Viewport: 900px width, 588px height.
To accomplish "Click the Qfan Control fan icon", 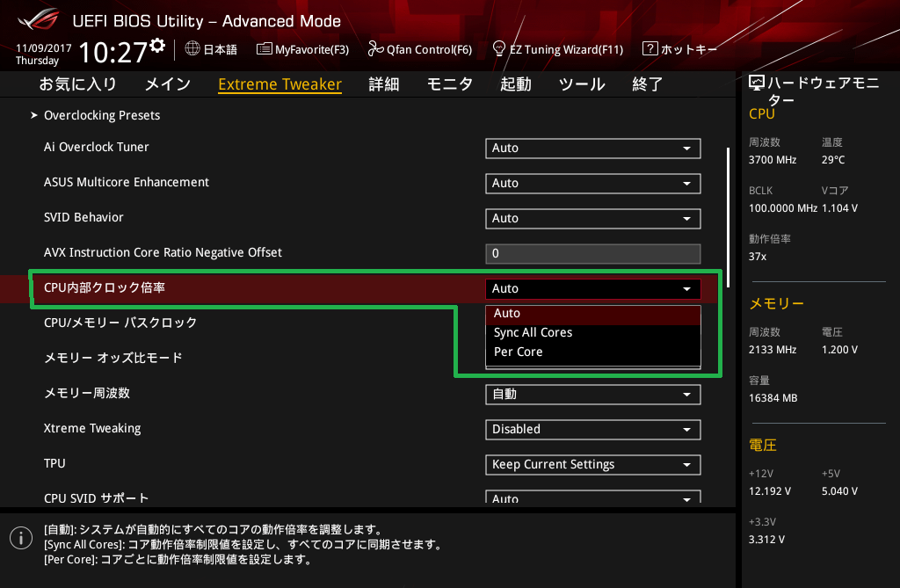I will click(375, 49).
